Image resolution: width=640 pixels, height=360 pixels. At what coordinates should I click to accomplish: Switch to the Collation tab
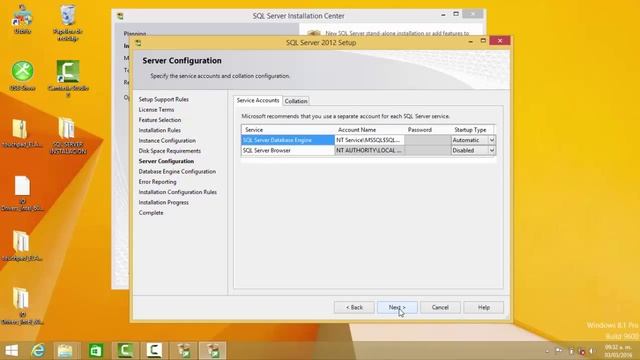tap(296, 101)
